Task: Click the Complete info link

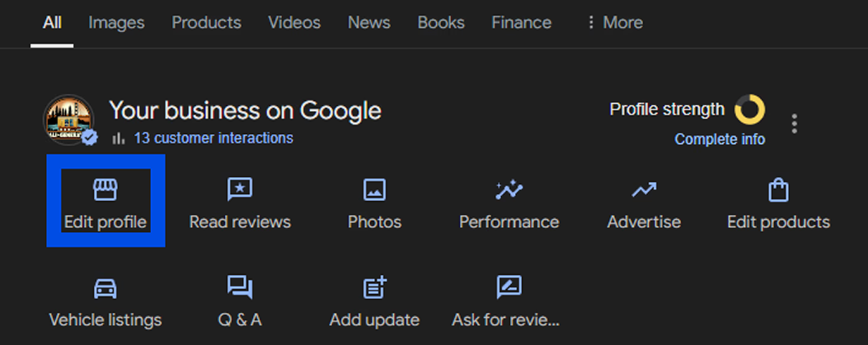Action: [719, 139]
